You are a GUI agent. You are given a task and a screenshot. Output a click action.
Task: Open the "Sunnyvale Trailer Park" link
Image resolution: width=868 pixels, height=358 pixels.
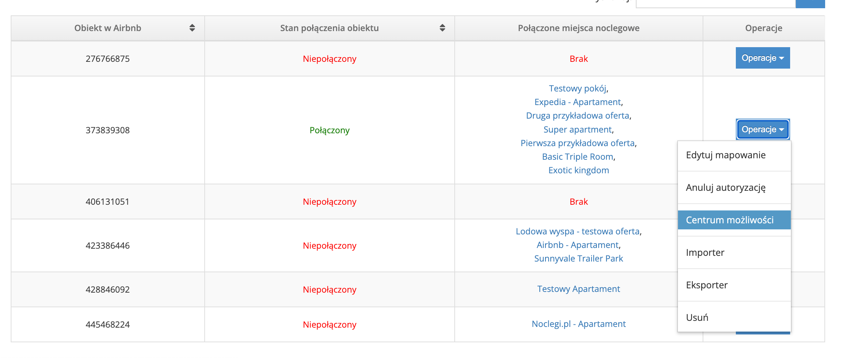click(x=578, y=258)
